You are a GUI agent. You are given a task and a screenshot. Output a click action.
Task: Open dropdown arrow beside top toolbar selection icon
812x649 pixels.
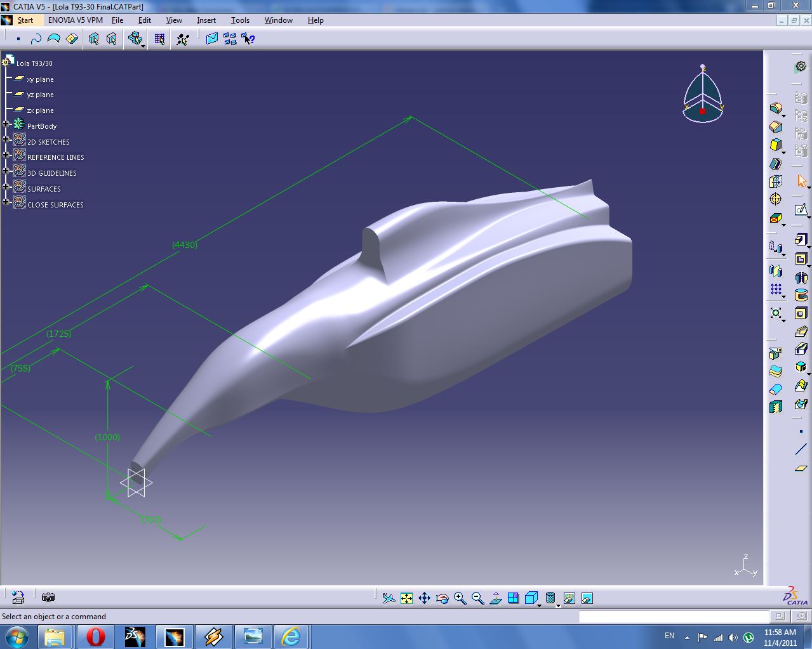(x=143, y=45)
